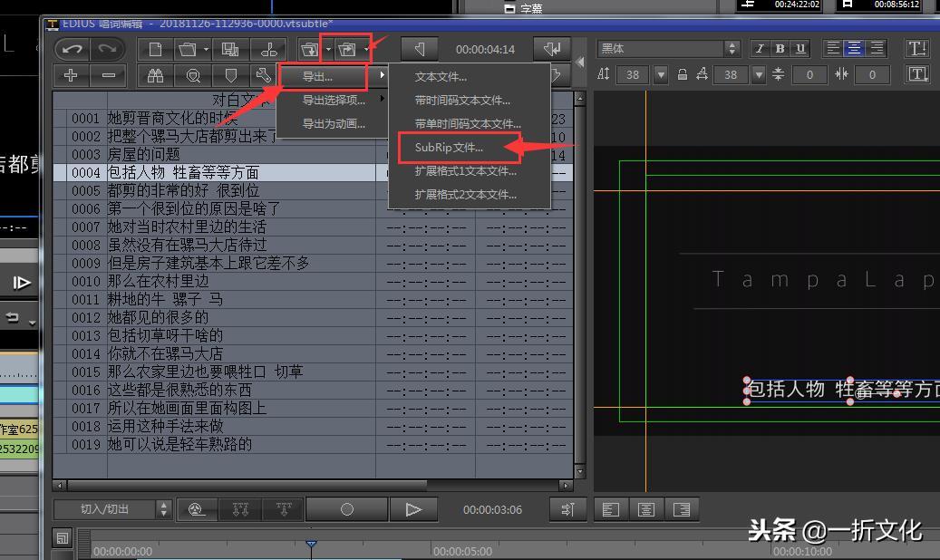Align subtitle text center
940x560 pixels.
[x=854, y=49]
